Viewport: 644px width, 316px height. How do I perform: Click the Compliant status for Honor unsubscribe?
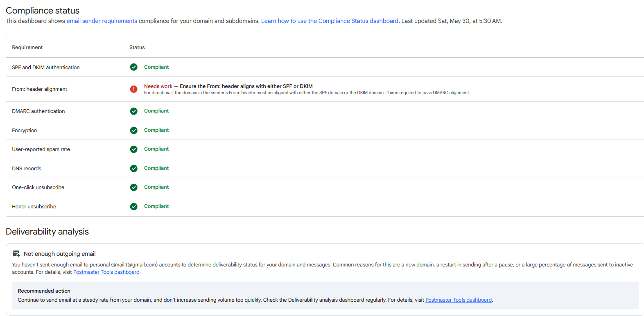pos(156,206)
